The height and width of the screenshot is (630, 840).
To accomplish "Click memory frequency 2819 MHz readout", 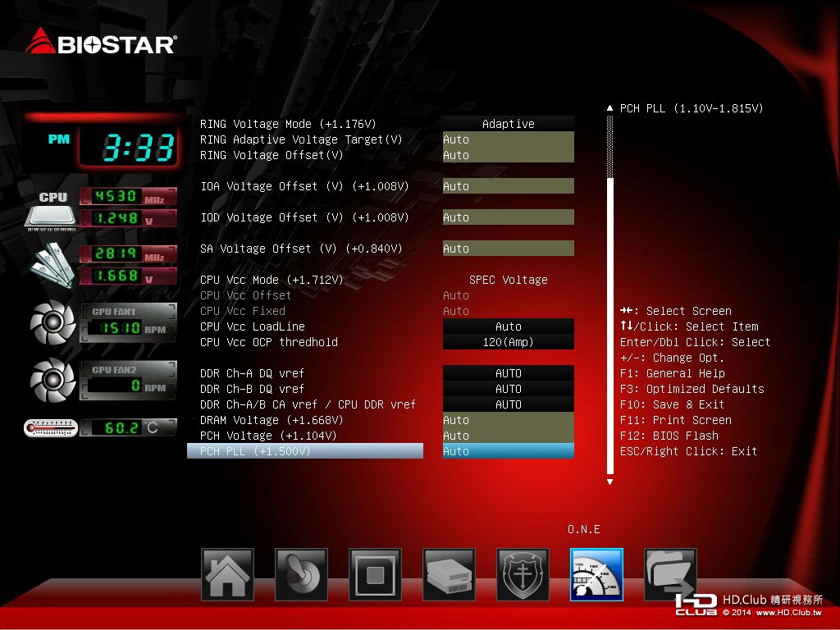I will pyautogui.click(x=129, y=253).
